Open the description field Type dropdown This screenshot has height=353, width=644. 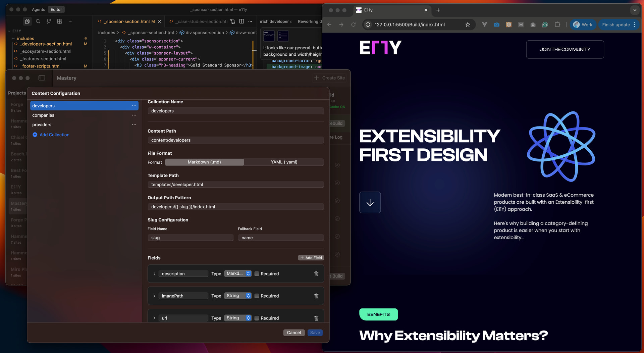(238, 273)
